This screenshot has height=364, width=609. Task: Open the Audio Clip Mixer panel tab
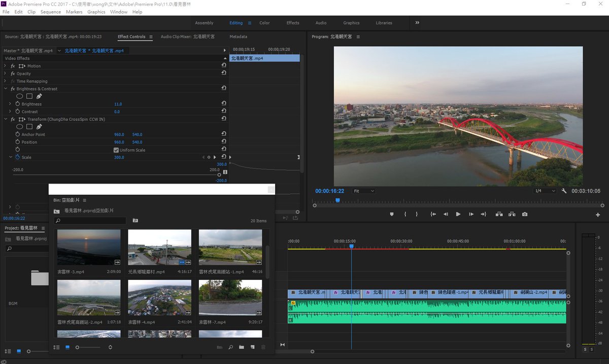click(x=187, y=37)
